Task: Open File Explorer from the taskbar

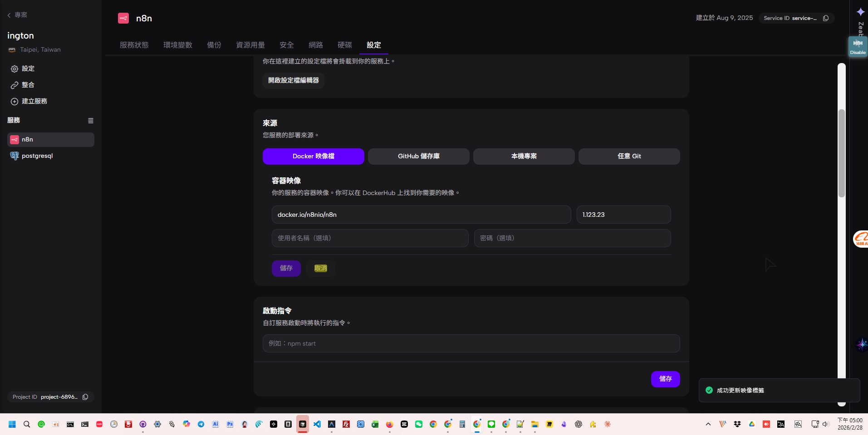Action: click(535, 425)
